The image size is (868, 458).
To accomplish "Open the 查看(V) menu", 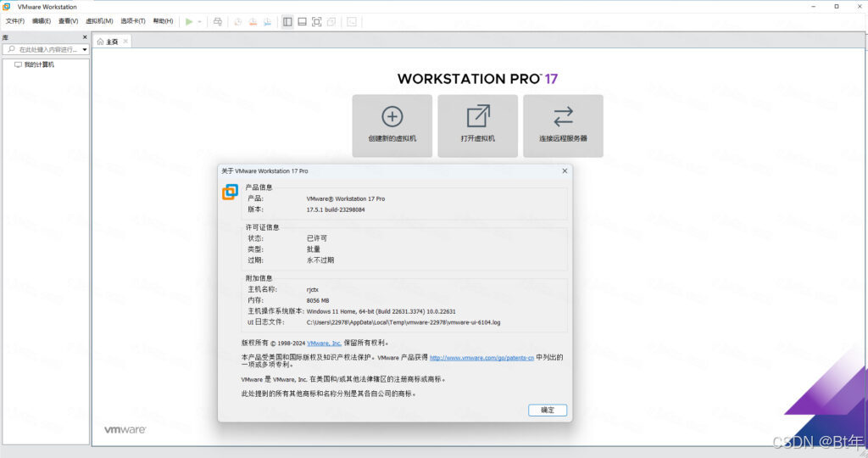I will coord(68,21).
